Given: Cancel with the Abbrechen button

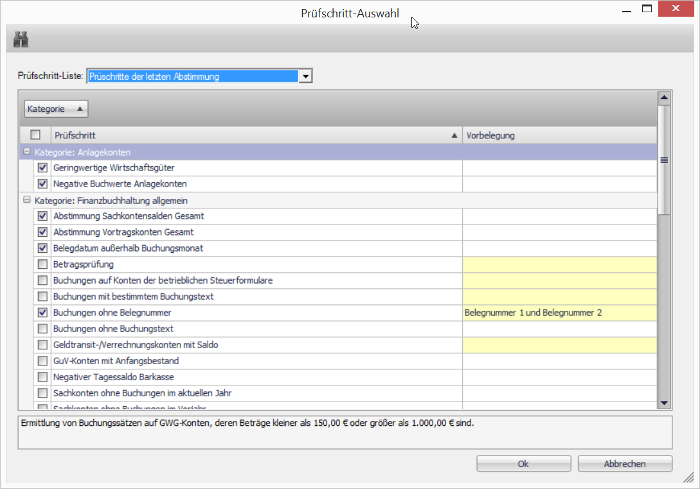Looking at the screenshot, I should point(625,464).
